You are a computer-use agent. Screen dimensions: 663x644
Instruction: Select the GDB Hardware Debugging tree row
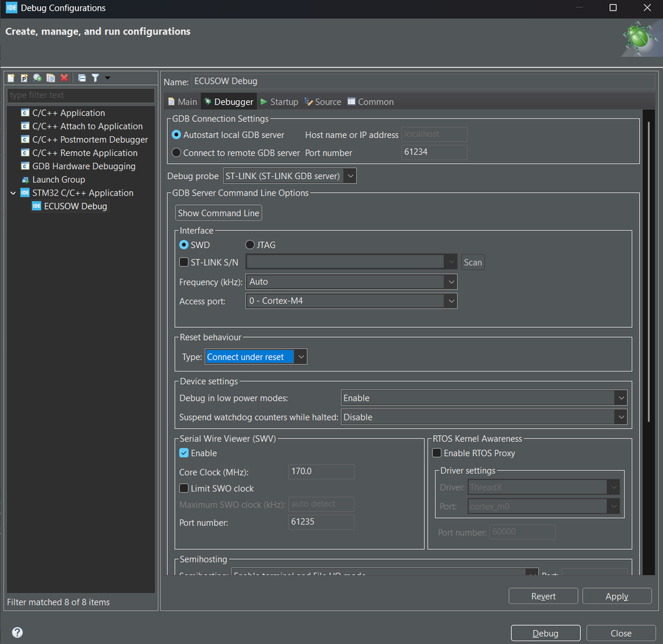pyautogui.click(x=79, y=166)
